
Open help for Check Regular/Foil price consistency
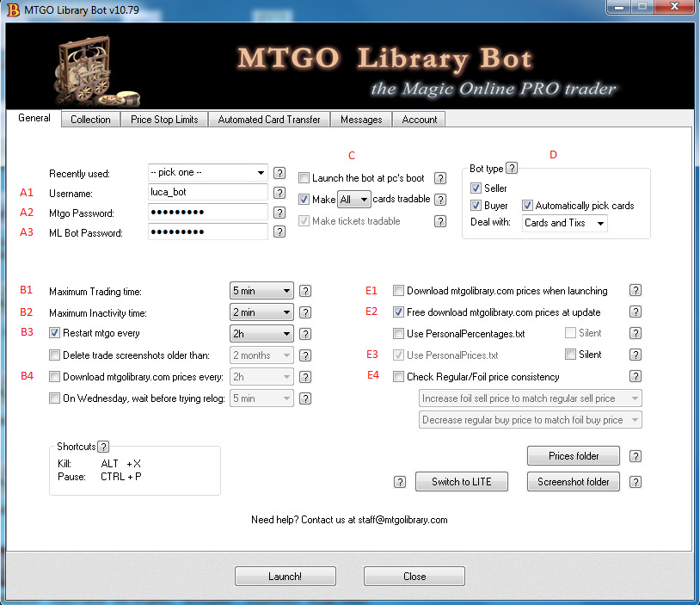[636, 376]
